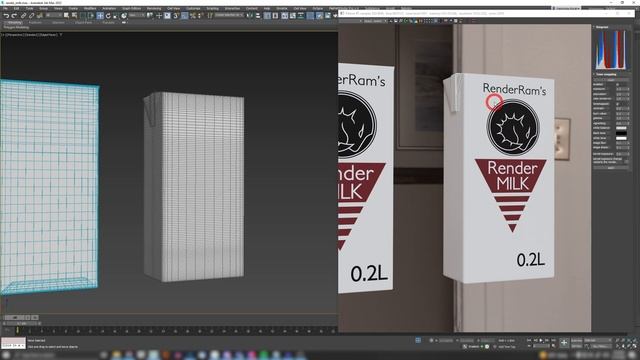Select the Unlink Selection tool
The image size is (640, 360).
(32, 16)
